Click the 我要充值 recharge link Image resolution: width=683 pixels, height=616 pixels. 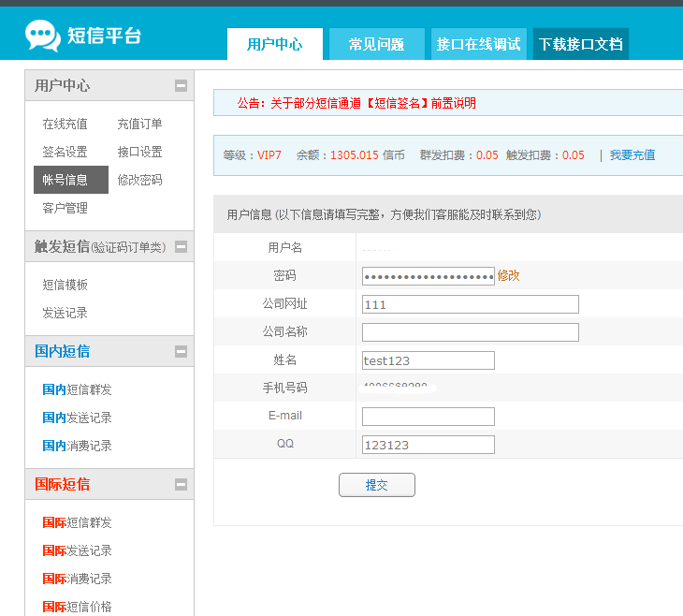(632, 155)
